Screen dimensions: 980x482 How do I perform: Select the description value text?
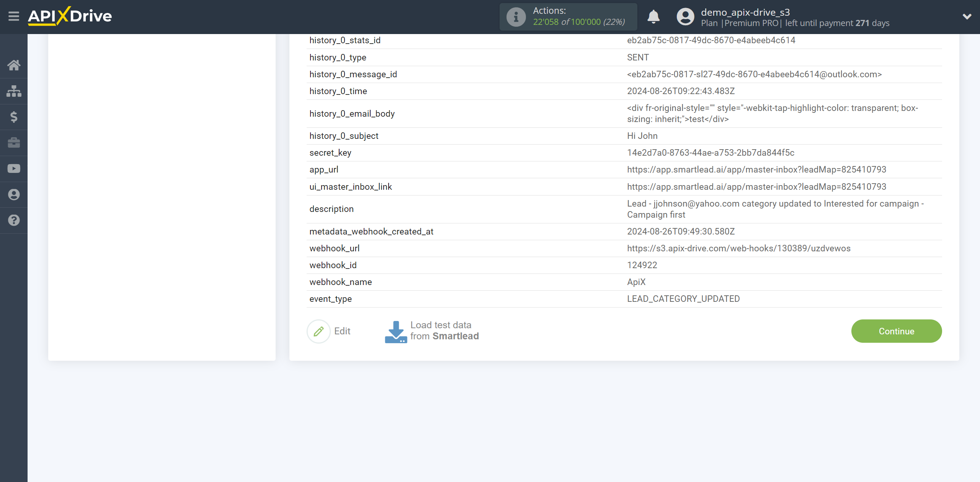point(775,209)
